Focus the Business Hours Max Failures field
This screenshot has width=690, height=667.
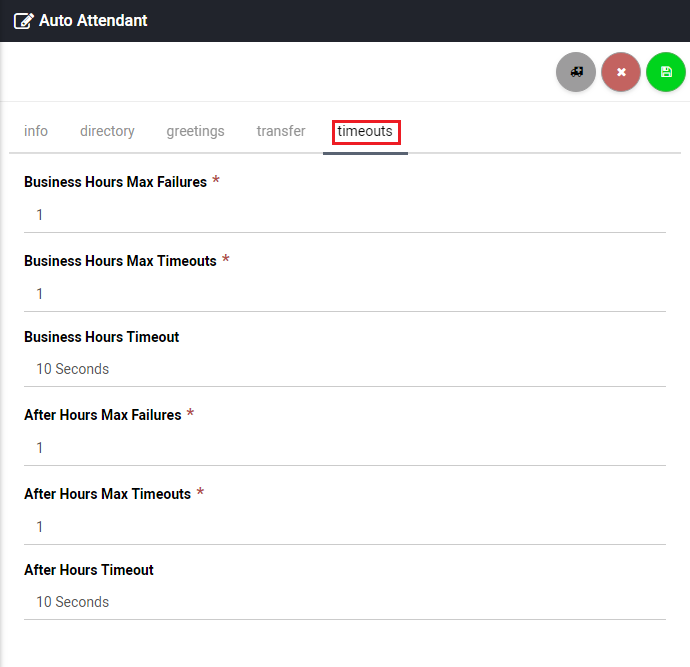pos(344,215)
